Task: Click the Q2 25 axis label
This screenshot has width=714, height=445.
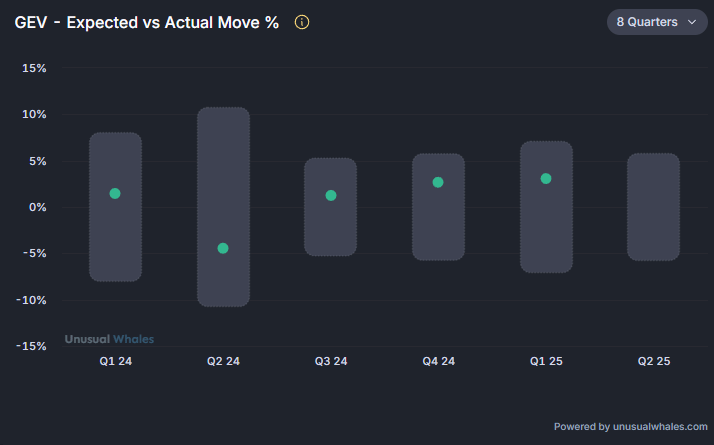Action: point(654,361)
